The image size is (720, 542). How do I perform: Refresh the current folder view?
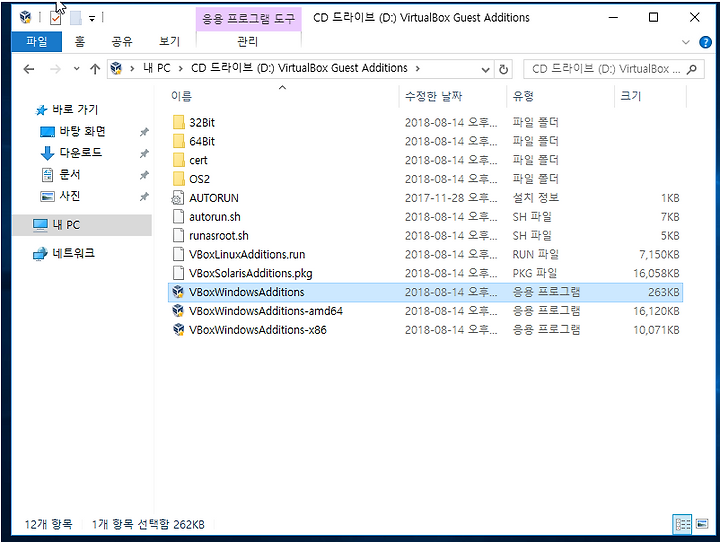[x=504, y=69]
